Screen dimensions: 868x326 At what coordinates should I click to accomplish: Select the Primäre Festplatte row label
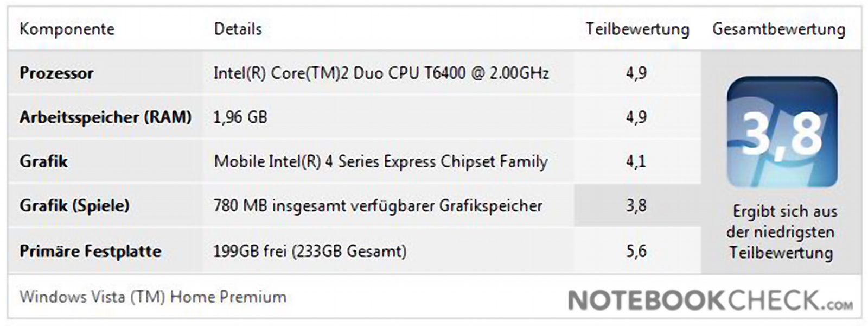pos(90,251)
